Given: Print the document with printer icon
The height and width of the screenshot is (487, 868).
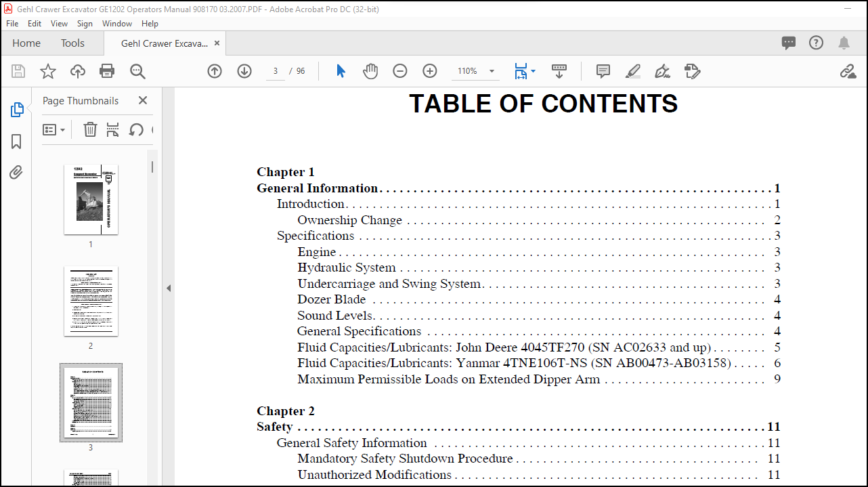Looking at the screenshot, I should coord(107,71).
